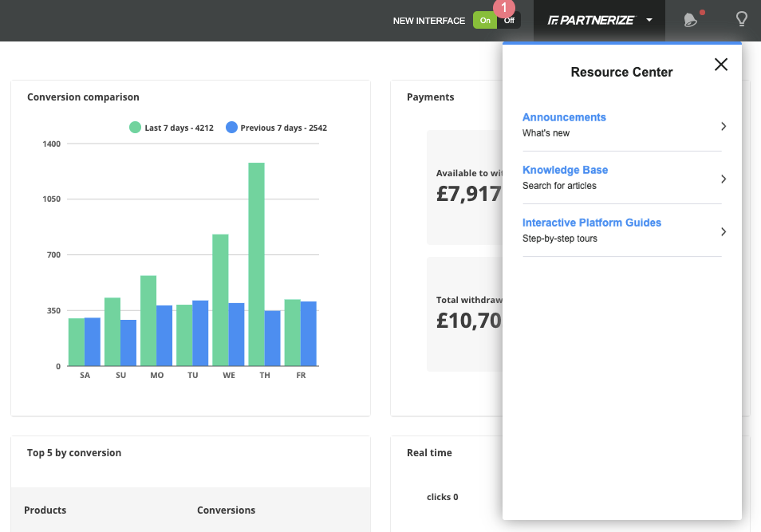Click the 'NEW INTERFACE' label

coord(429,21)
